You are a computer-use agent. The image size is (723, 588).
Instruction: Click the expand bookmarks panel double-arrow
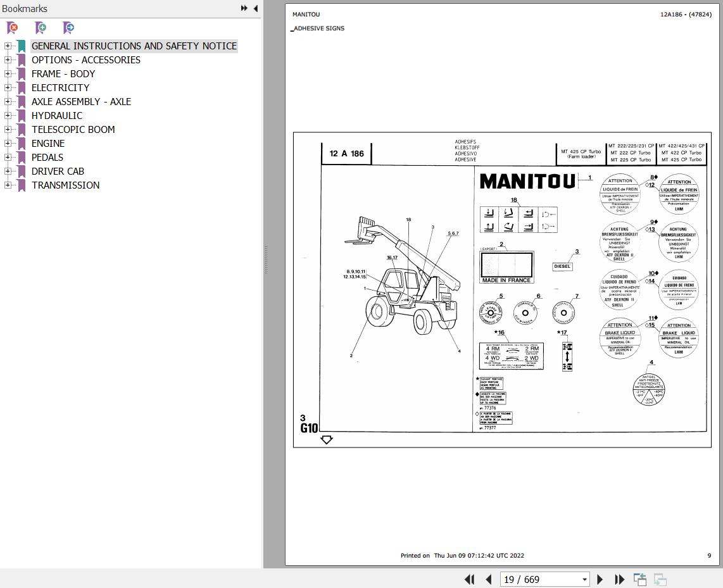click(244, 8)
